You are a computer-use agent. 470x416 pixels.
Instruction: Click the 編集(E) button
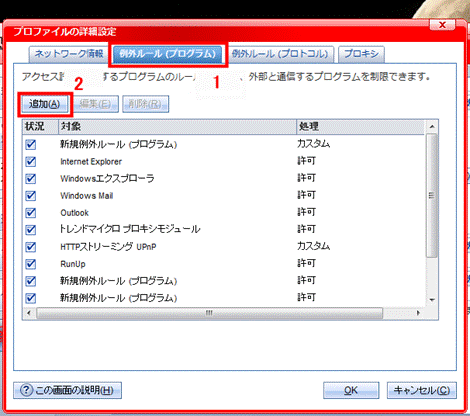[95, 104]
